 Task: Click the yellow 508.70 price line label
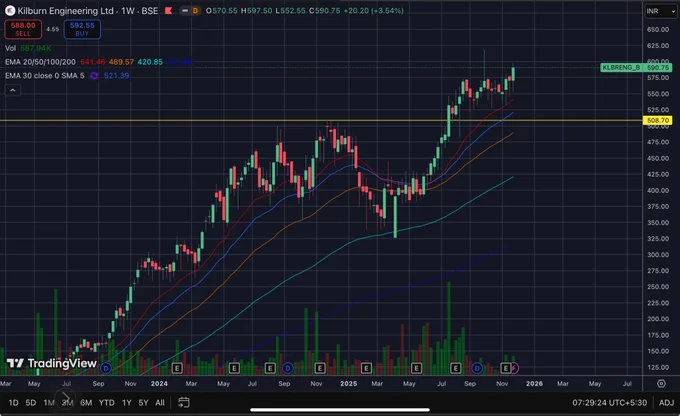pyautogui.click(x=657, y=121)
